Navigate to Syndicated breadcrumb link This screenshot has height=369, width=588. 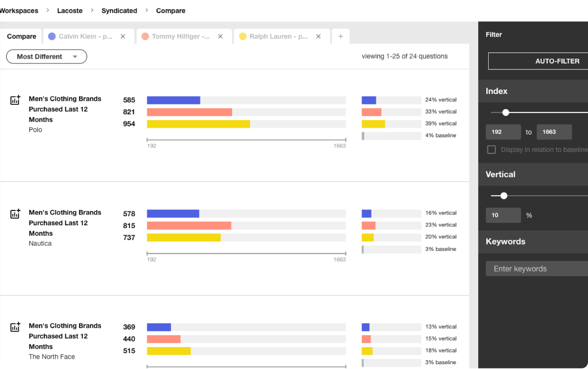click(119, 11)
